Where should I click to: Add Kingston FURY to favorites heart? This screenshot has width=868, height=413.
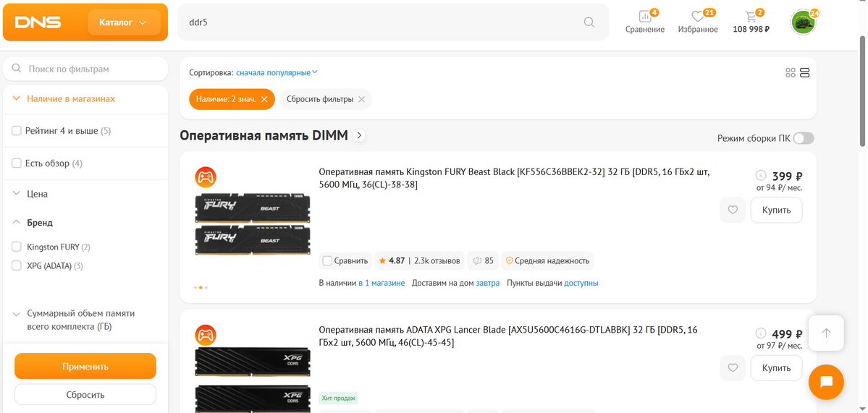tap(733, 210)
